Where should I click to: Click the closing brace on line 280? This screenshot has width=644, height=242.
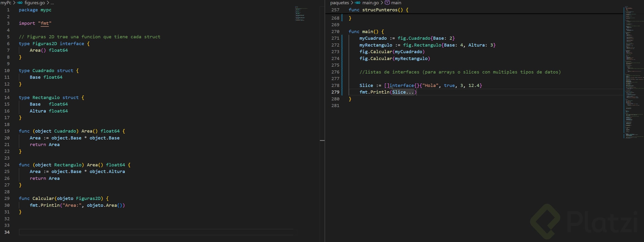[350, 99]
